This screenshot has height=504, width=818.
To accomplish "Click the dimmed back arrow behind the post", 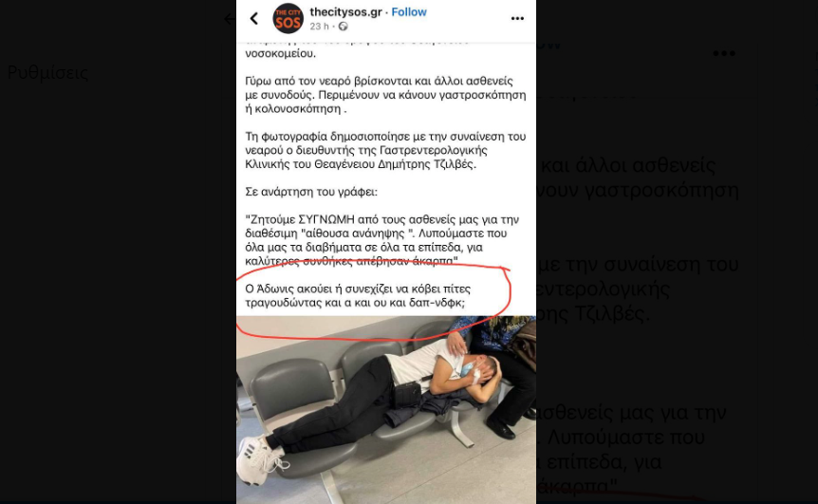I will [x=230, y=19].
